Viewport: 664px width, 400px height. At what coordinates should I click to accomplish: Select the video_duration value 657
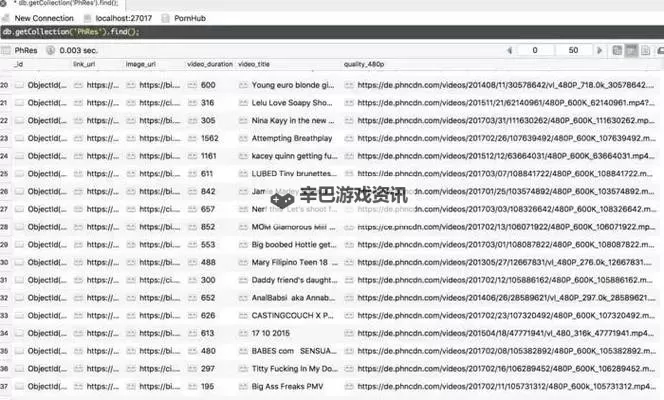(208, 210)
